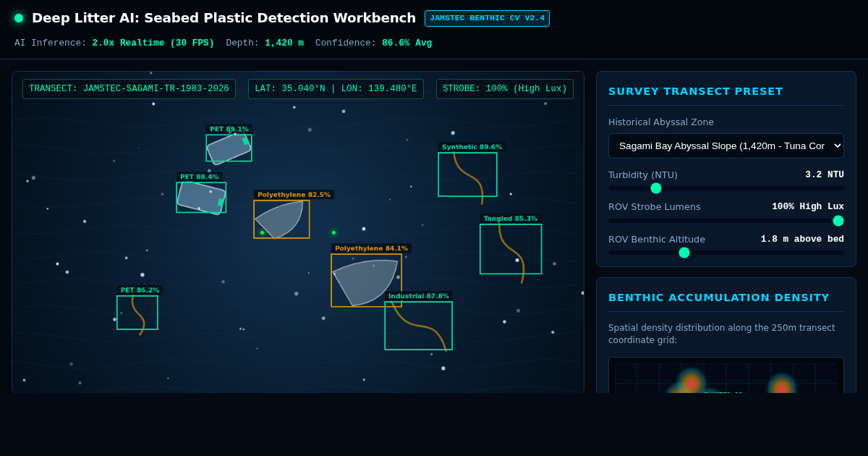Click the Survey Transect Preset heading
Viewport: 868px width, 456px height.
pyautogui.click(x=696, y=91)
